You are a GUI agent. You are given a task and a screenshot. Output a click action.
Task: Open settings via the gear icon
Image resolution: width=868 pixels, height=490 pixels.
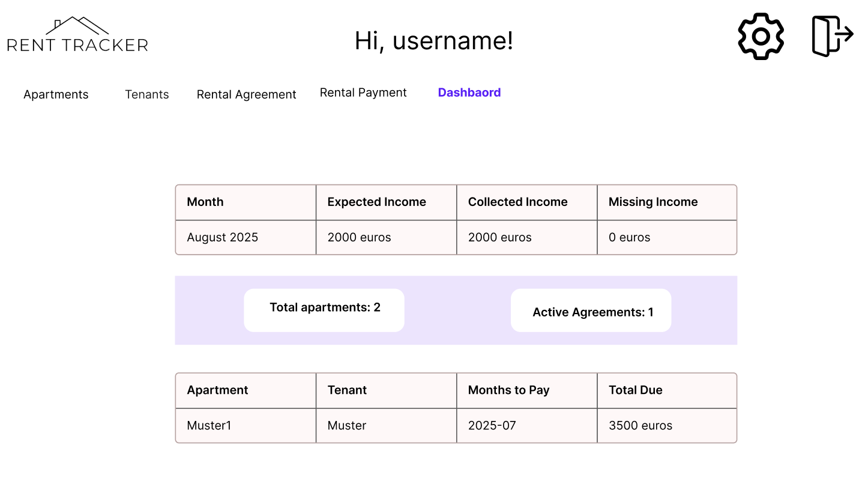click(x=761, y=37)
